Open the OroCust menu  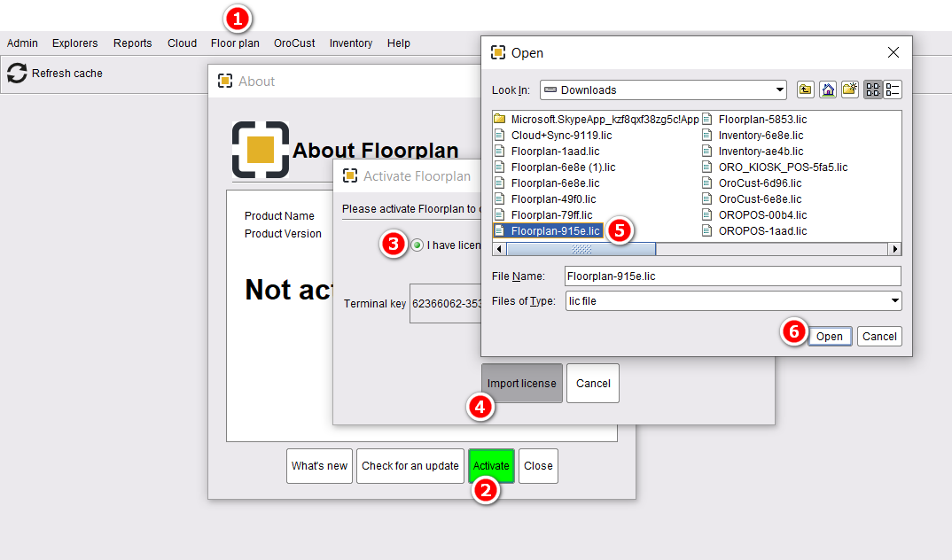click(x=294, y=43)
